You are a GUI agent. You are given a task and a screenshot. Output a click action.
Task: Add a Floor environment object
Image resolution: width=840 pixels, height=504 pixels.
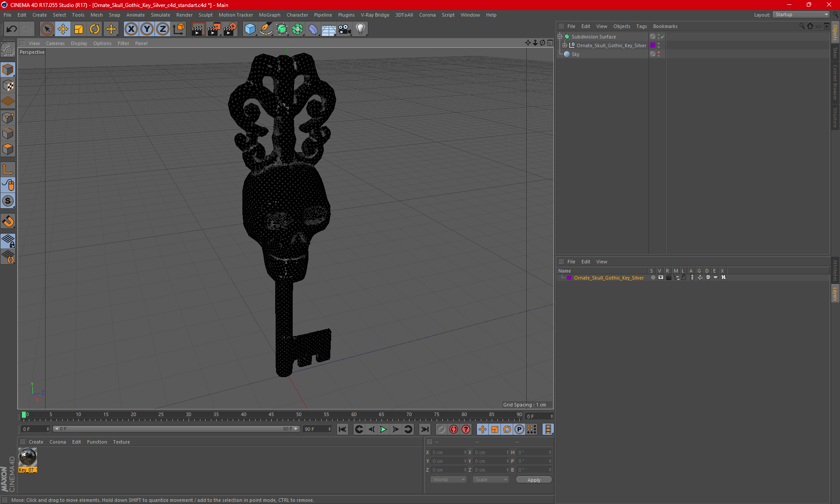click(329, 29)
